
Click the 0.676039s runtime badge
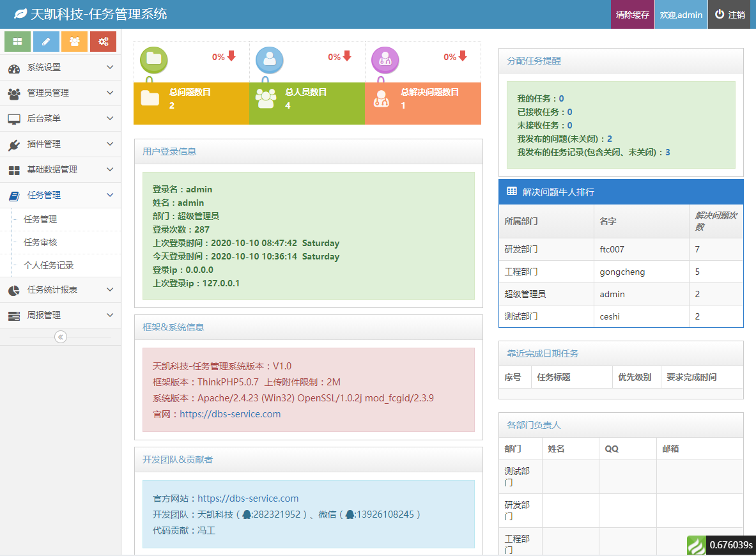pos(730,545)
